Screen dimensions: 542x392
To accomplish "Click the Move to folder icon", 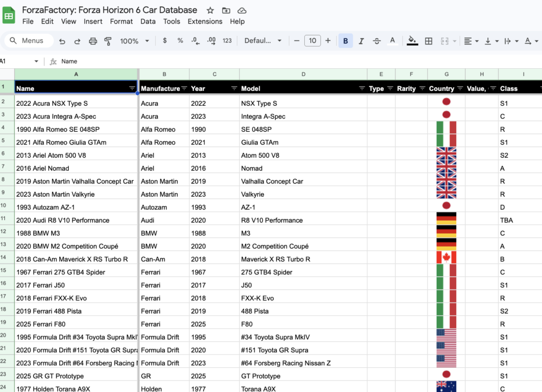I will (x=226, y=11).
